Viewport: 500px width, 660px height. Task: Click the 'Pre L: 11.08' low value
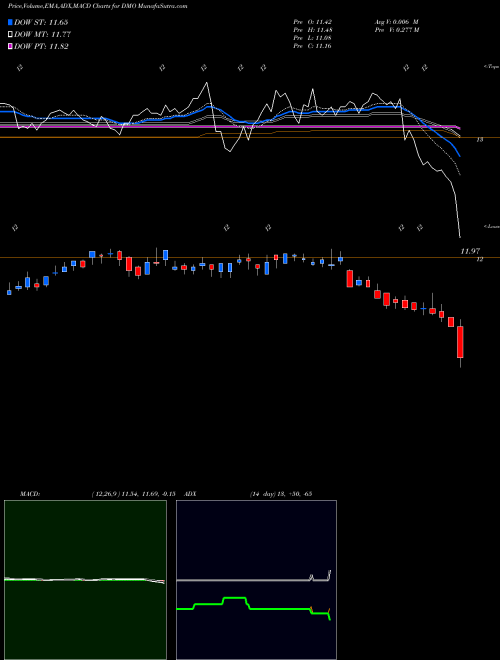coord(313,38)
